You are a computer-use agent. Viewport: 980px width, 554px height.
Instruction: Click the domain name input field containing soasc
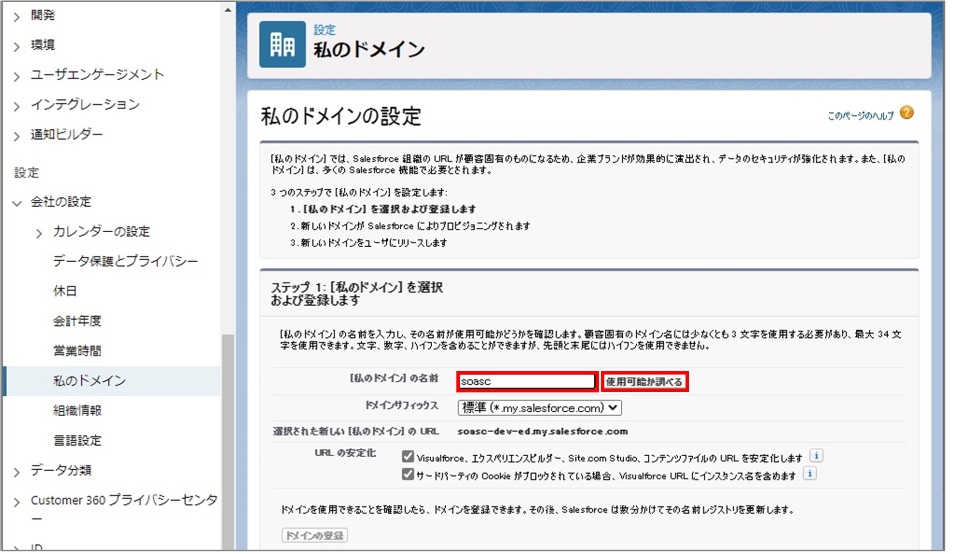(x=527, y=381)
